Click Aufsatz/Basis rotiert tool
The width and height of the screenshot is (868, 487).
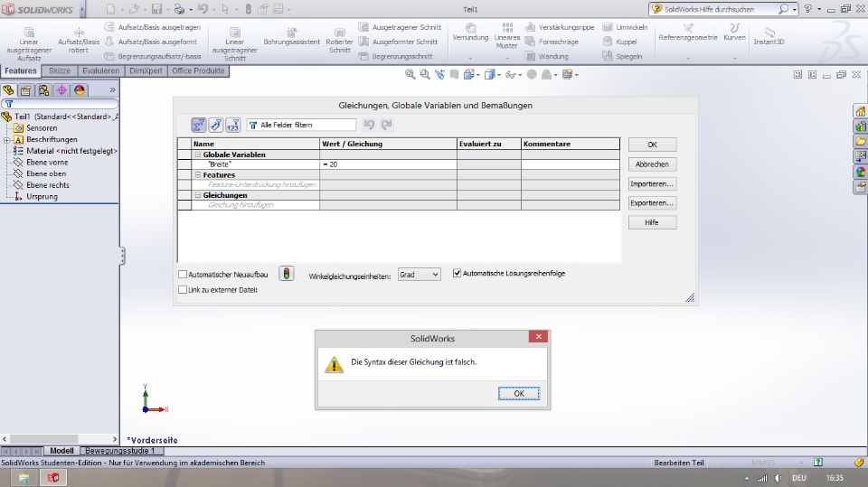(79, 41)
